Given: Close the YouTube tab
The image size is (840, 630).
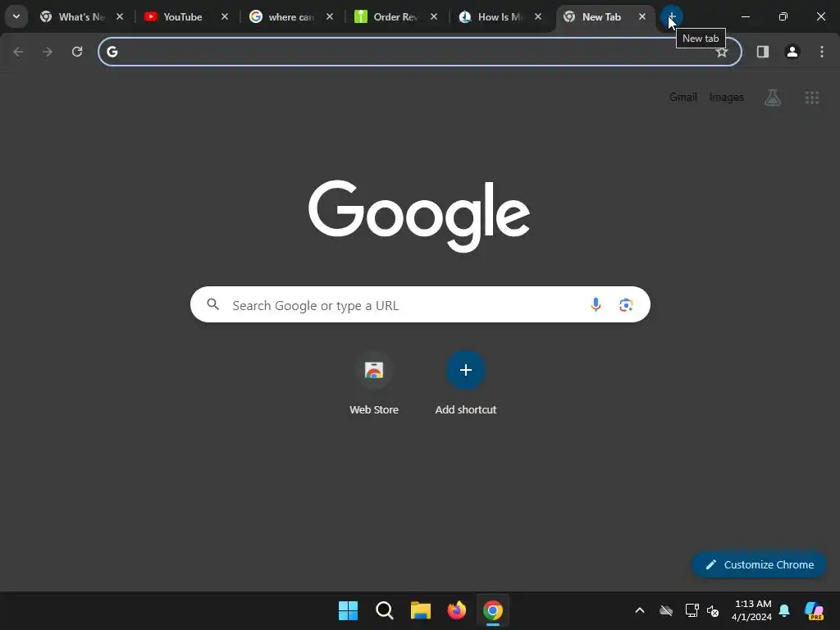Looking at the screenshot, I should click(225, 16).
